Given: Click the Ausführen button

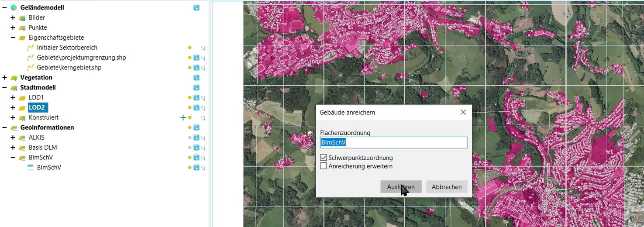Looking at the screenshot, I should point(400,187).
